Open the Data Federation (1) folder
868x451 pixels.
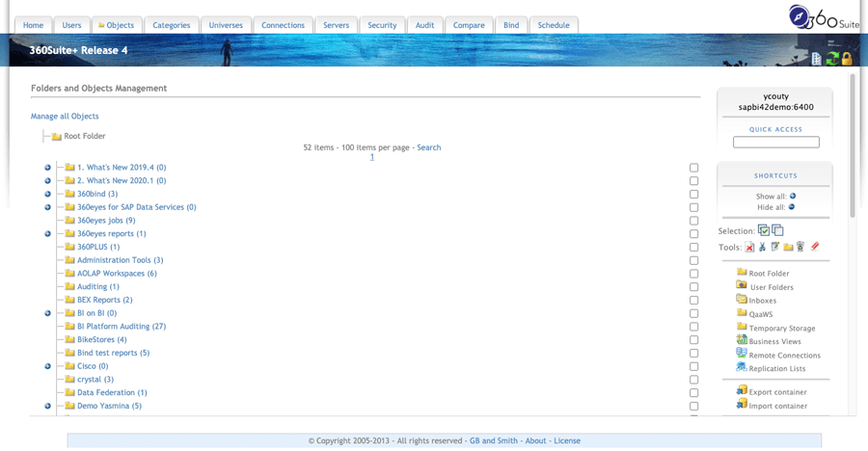pyautogui.click(x=112, y=392)
